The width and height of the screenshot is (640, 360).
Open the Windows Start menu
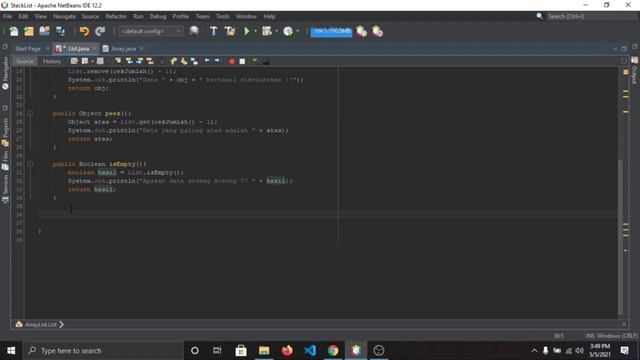[11, 351]
